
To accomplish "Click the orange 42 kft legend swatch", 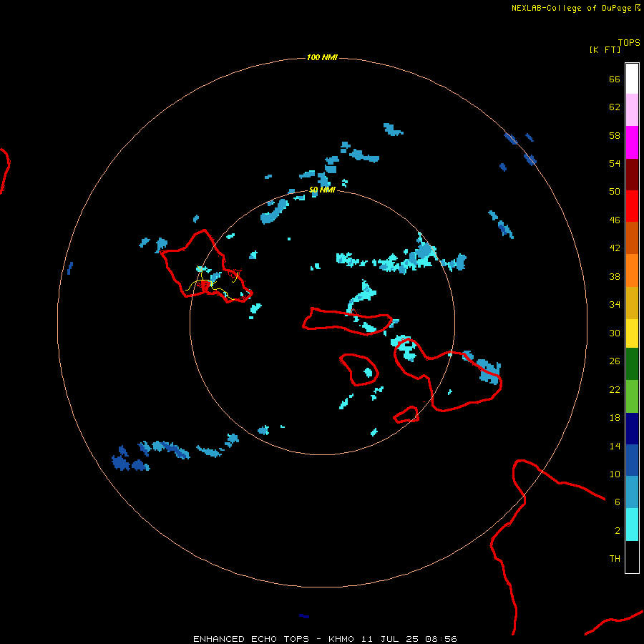I will pos(632,270).
